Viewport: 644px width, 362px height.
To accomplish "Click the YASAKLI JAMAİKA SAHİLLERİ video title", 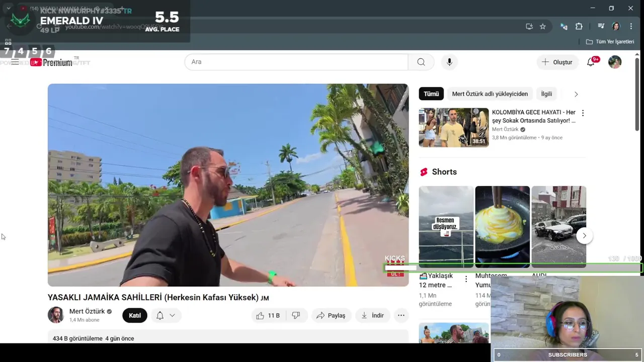I will pos(158,297).
